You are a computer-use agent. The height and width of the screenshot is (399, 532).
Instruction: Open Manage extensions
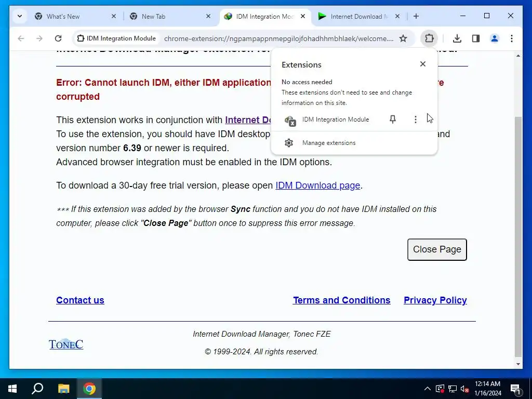(354, 143)
